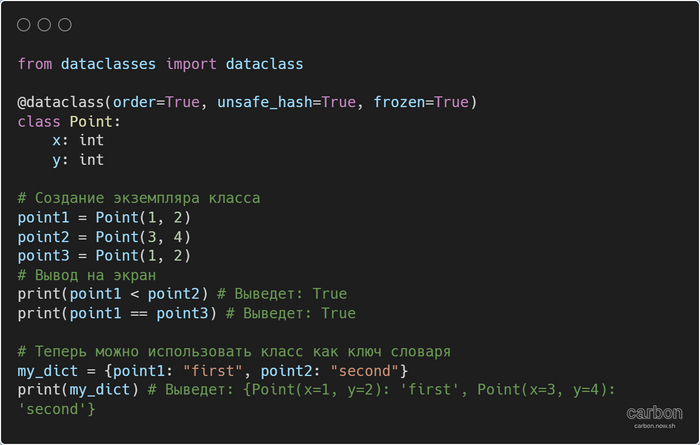Screen dimensions: 700x445
Task: Click the print(point1 < point2) statement
Action: click(114, 294)
